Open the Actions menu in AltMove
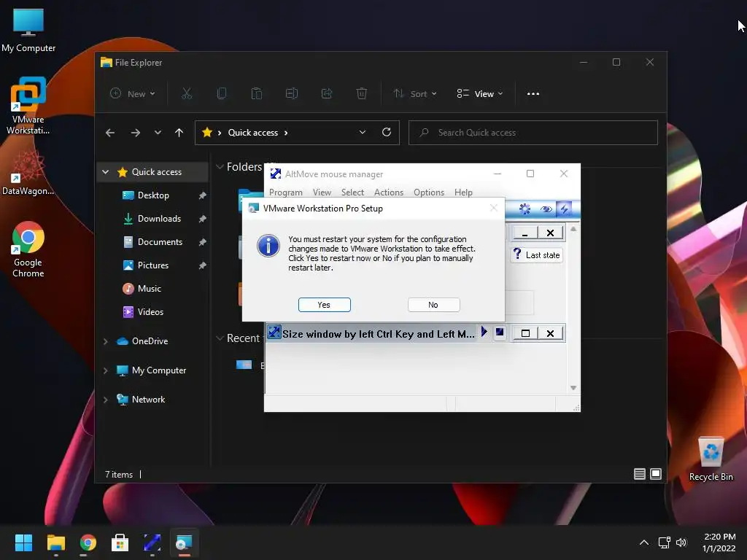 tap(389, 192)
